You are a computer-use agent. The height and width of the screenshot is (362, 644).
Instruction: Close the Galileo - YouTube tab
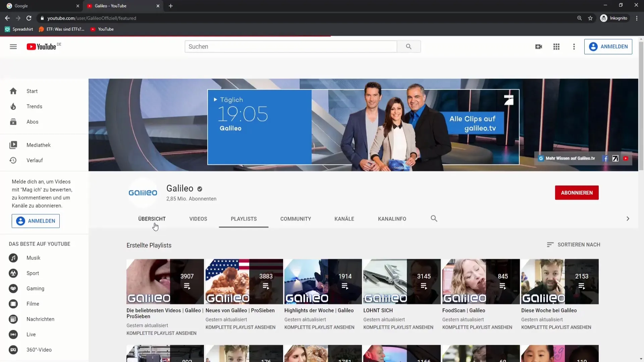coord(158,6)
